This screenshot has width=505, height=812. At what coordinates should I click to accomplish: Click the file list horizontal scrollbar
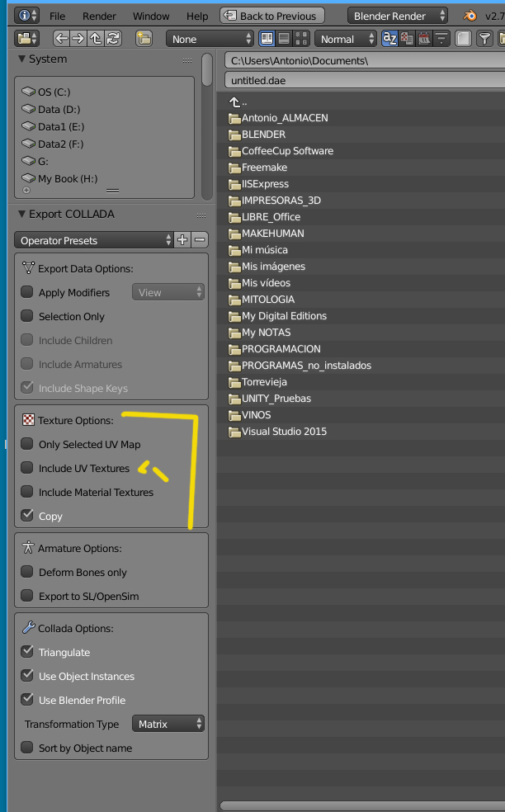[362, 805]
